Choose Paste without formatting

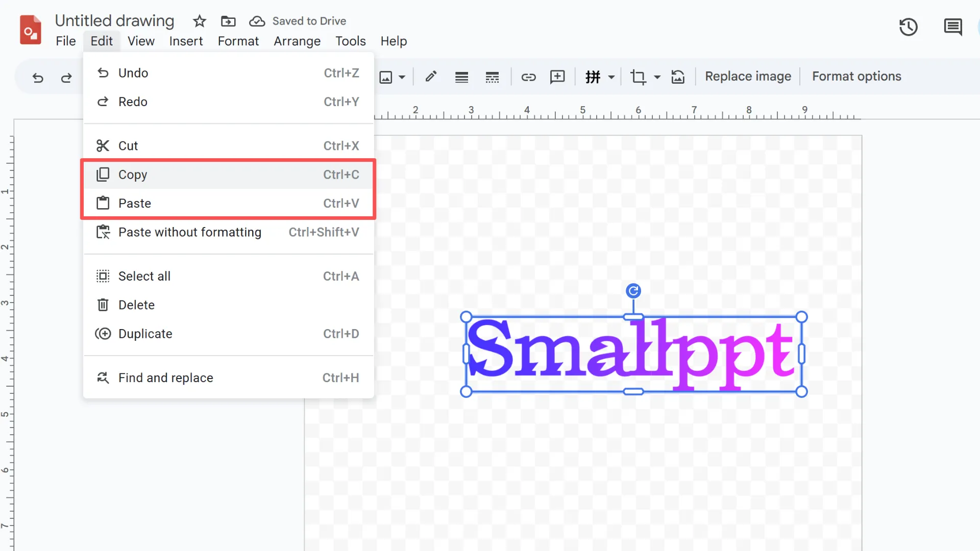[x=228, y=232]
